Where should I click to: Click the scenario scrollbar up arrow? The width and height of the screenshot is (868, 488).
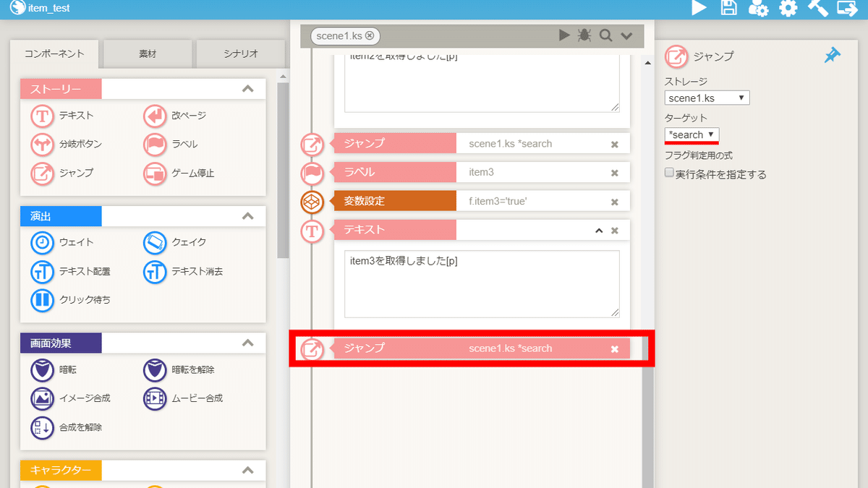click(648, 63)
